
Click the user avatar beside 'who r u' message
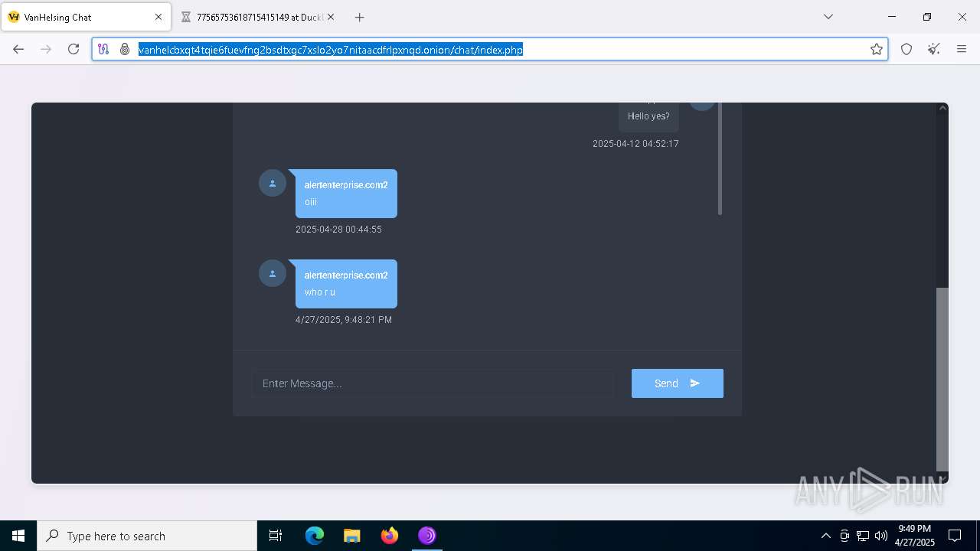pos(272,273)
